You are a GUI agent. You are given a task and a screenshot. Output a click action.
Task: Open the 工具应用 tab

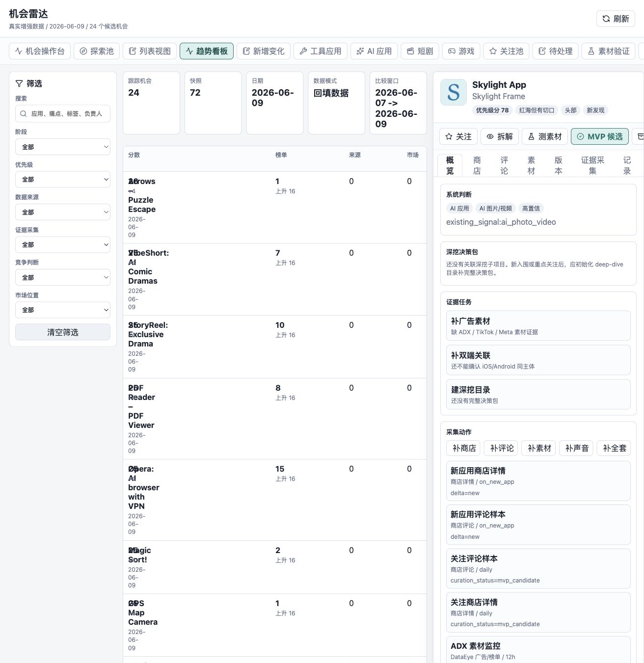click(x=321, y=51)
